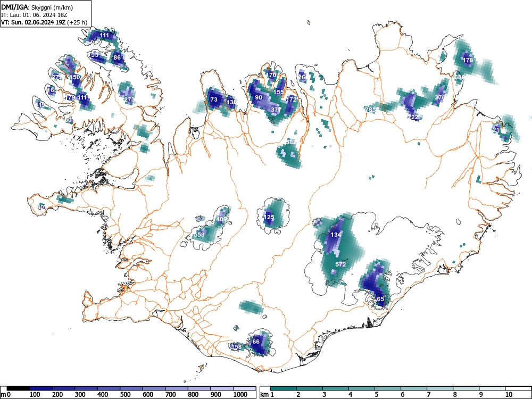Click the visibility value '95' on the map
The image size is (532, 399).
click(x=95, y=55)
